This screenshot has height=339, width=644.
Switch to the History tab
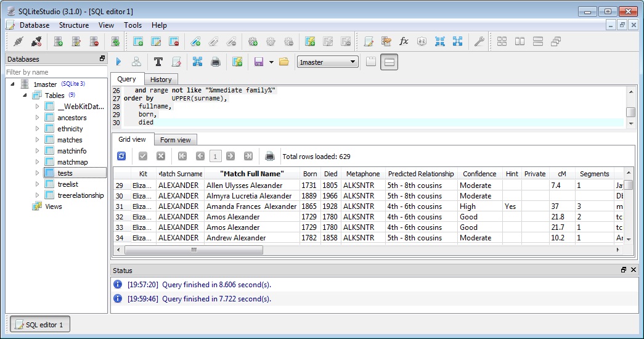click(161, 80)
